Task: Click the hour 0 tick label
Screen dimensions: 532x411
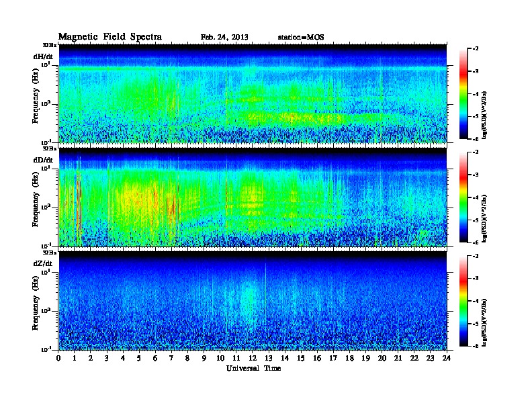Action: [58, 358]
